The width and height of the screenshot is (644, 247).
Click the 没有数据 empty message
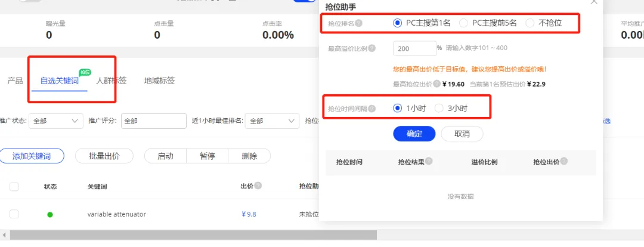[460, 196]
